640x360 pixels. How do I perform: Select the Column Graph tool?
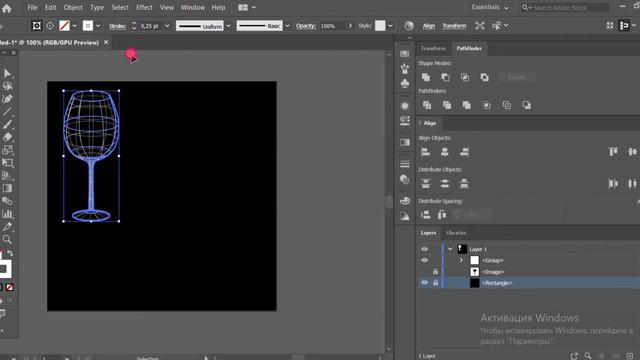point(7,213)
